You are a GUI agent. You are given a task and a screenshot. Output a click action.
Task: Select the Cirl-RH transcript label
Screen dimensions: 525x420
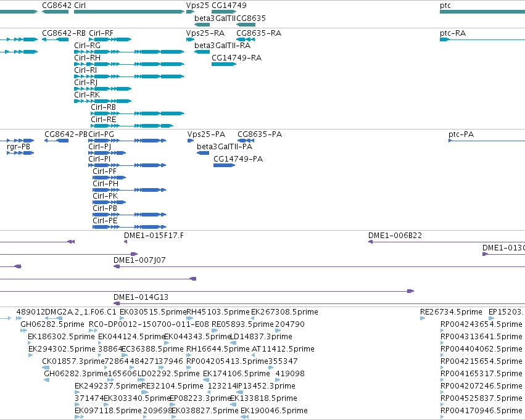coord(88,58)
